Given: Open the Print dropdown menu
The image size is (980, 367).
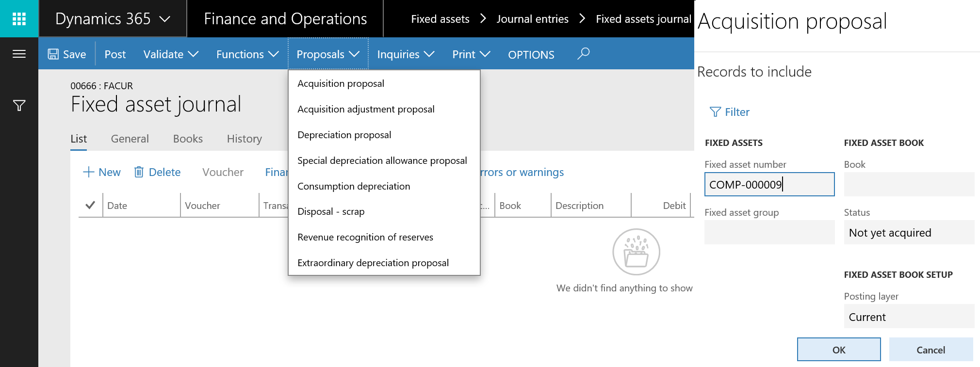Looking at the screenshot, I should pos(471,54).
